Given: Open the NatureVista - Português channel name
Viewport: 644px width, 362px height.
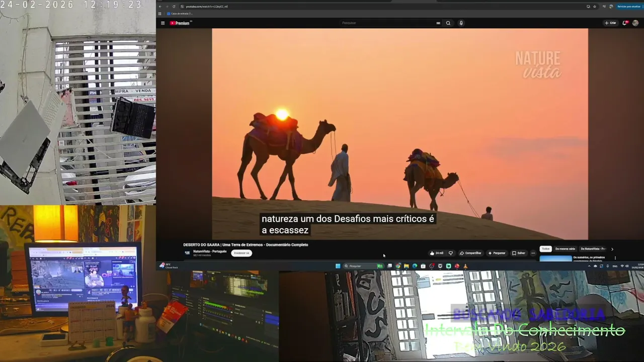Looking at the screenshot, I should coord(210,251).
